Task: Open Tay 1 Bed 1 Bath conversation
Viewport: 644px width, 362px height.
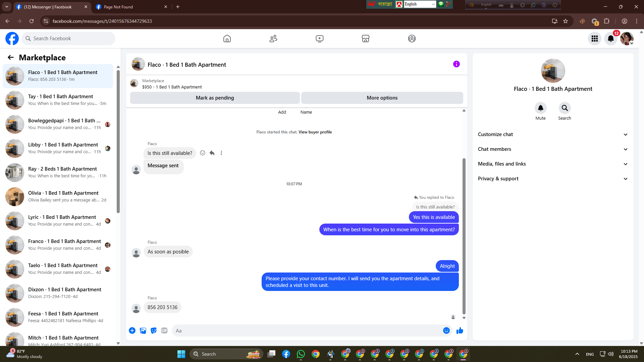Action: 58,100
